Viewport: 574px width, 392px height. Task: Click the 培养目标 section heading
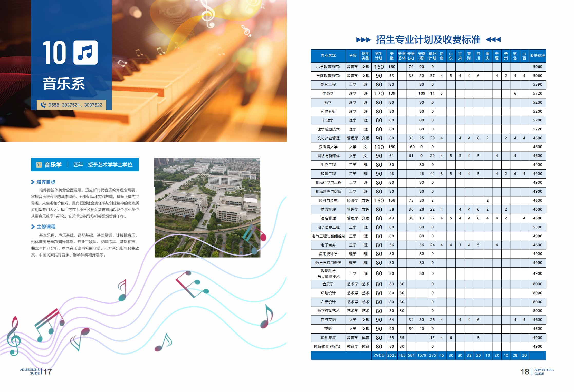[x=46, y=182]
